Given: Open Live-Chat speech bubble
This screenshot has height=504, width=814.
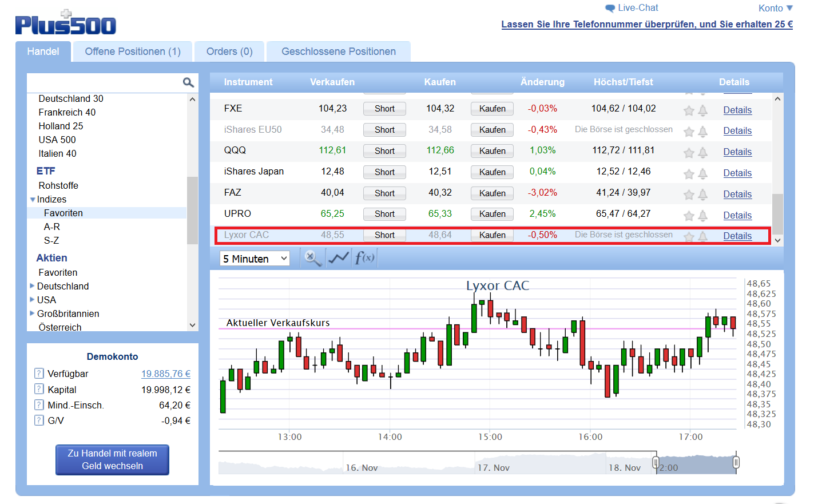Looking at the screenshot, I should (x=610, y=9).
